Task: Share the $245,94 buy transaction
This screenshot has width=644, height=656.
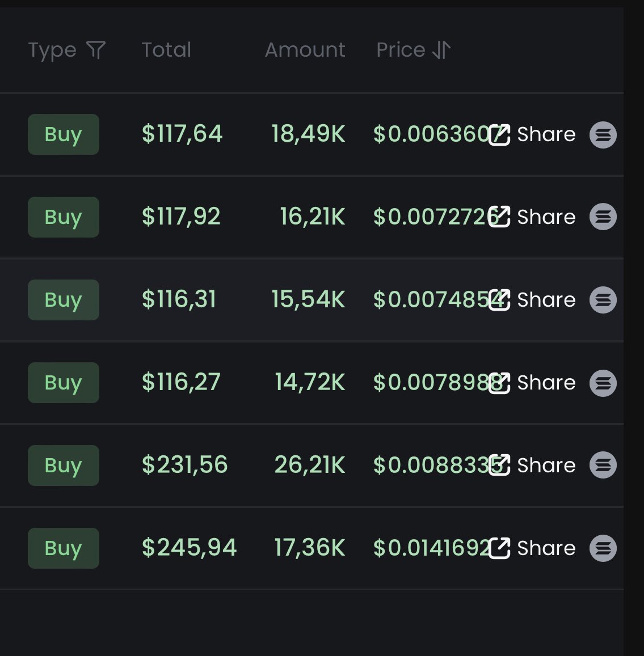Action: point(532,548)
